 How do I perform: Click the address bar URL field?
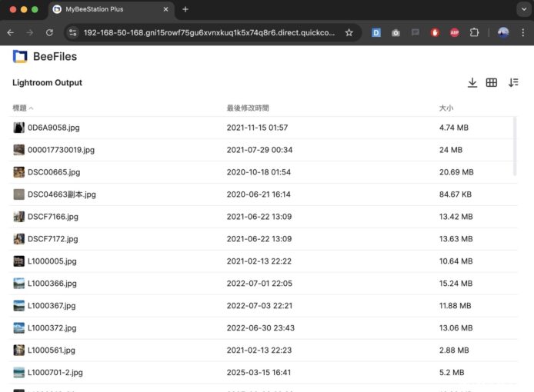[x=208, y=33]
